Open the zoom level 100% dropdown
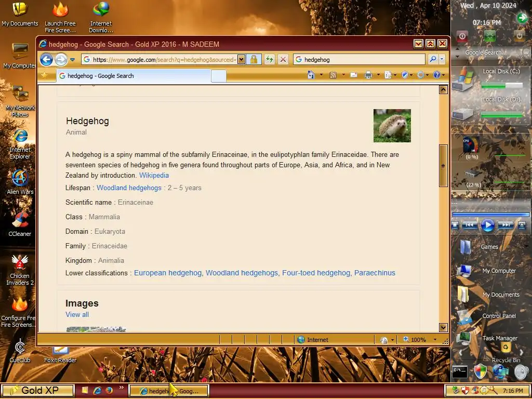This screenshot has width=532, height=399. [x=435, y=340]
